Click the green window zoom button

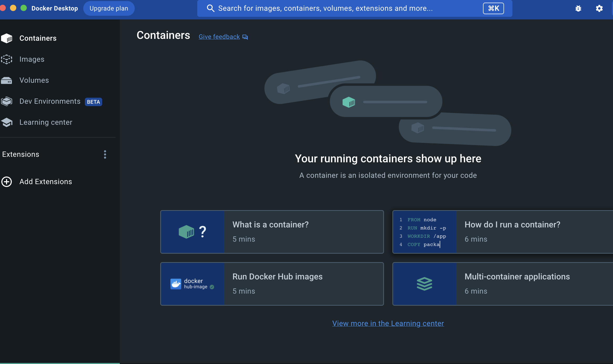[24, 8]
